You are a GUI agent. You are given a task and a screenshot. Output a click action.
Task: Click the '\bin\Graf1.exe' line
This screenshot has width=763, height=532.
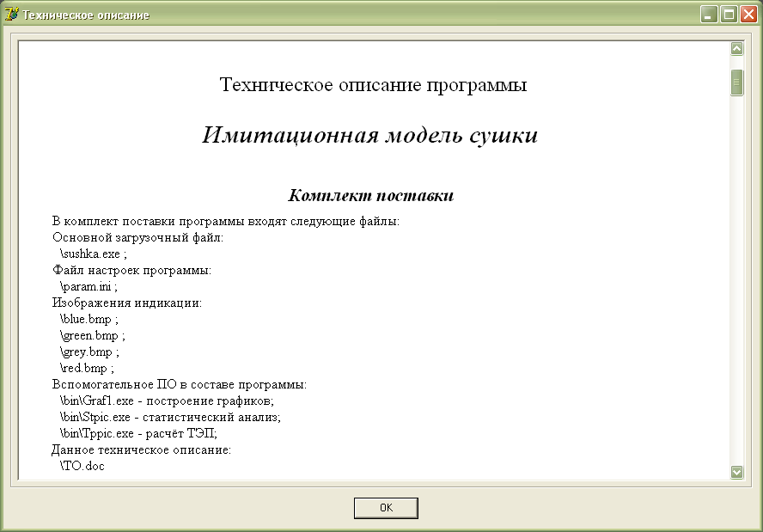167,401
